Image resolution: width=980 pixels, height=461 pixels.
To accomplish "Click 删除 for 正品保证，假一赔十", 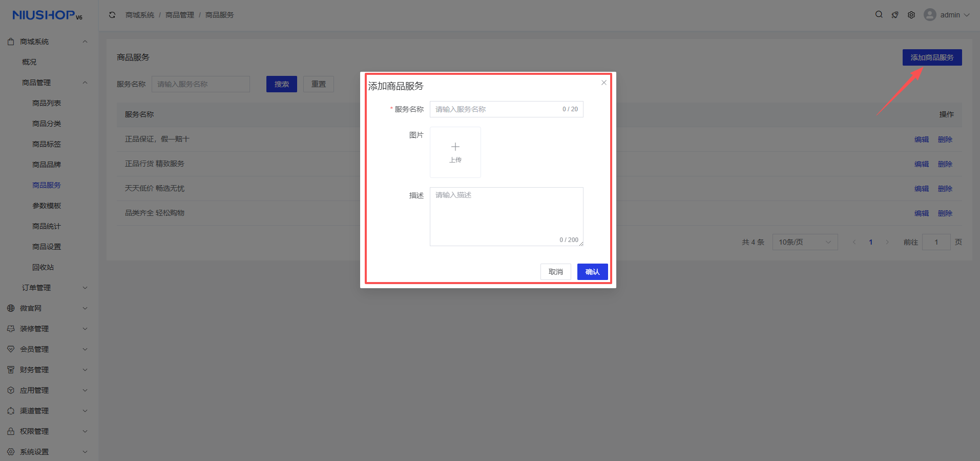I will click(x=945, y=139).
